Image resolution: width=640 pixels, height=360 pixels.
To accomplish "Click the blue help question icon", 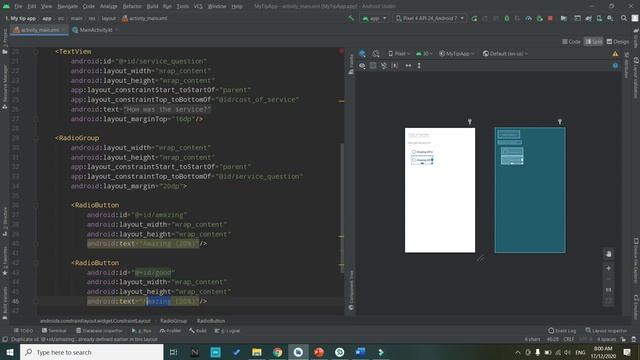I will pos(615,65).
